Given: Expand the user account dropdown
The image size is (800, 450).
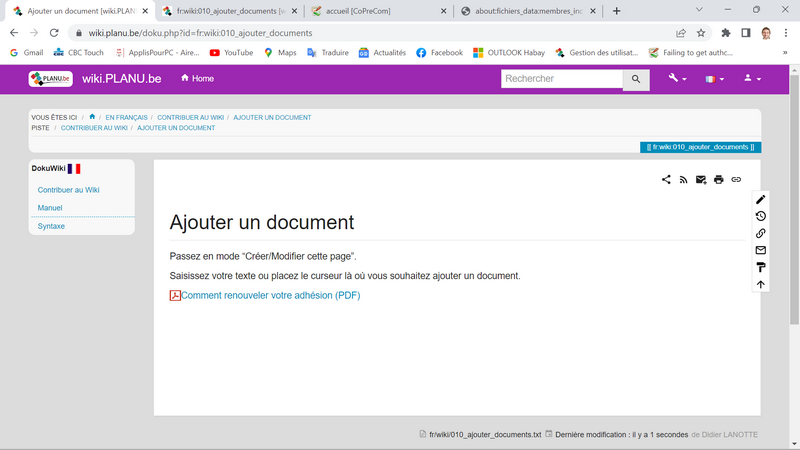Looking at the screenshot, I should tap(752, 79).
